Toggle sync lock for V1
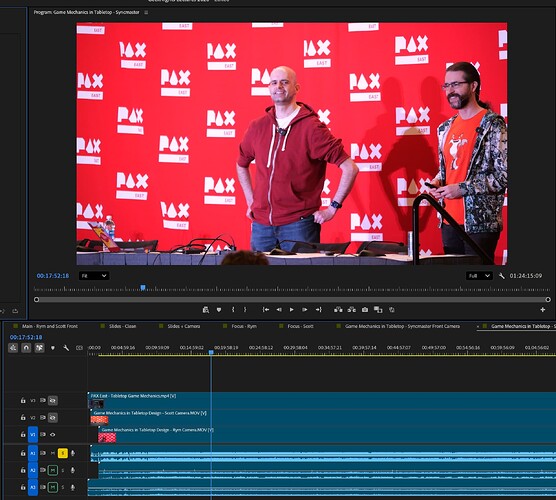 (43, 434)
